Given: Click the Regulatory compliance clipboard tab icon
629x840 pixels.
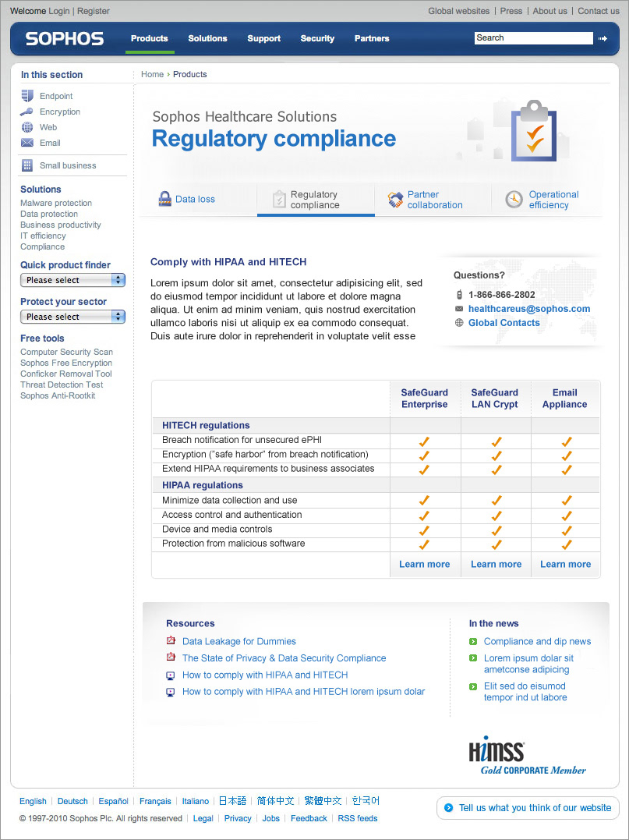Looking at the screenshot, I should click(x=279, y=200).
